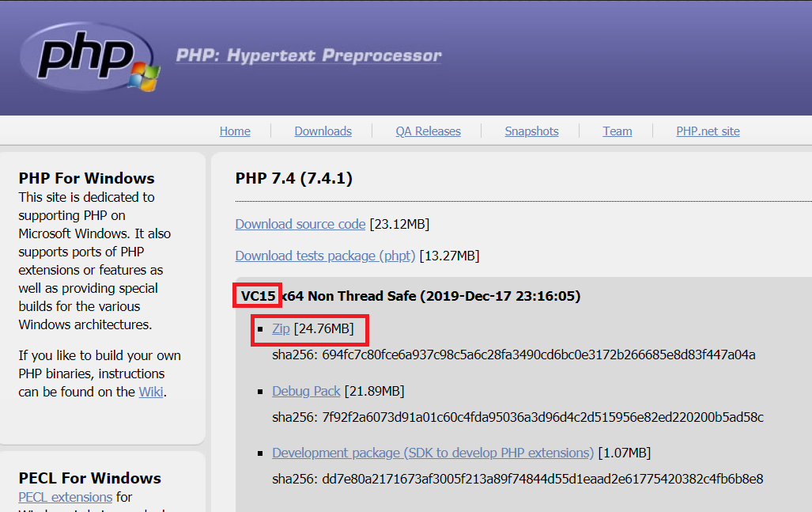Open the Wiki link in the sidebar
The width and height of the screenshot is (812, 512).
click(150, 392)
